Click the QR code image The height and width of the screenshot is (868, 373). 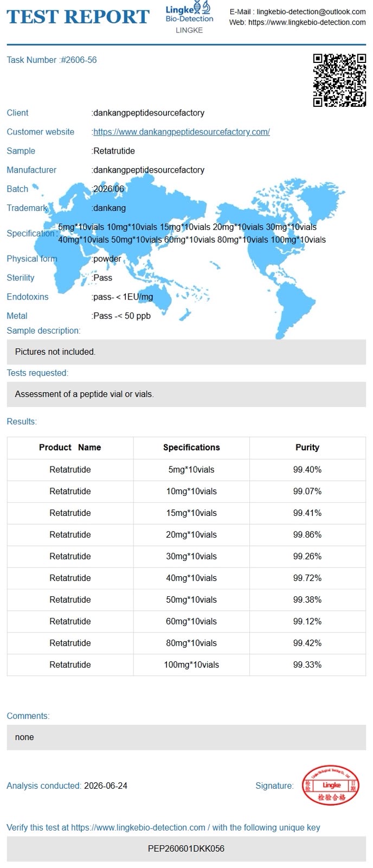pyautogui.click(x=339, y=80)
